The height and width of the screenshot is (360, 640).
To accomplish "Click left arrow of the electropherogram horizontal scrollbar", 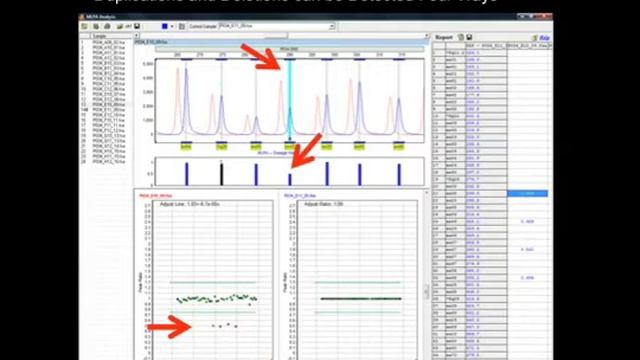I will (137, 36).
